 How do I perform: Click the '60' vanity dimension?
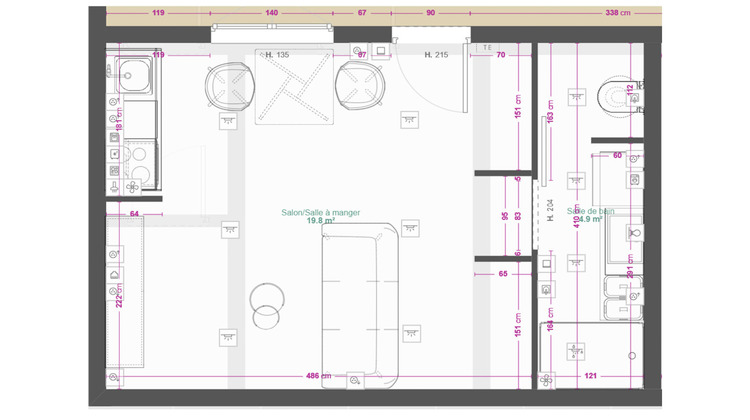(618, 155)
